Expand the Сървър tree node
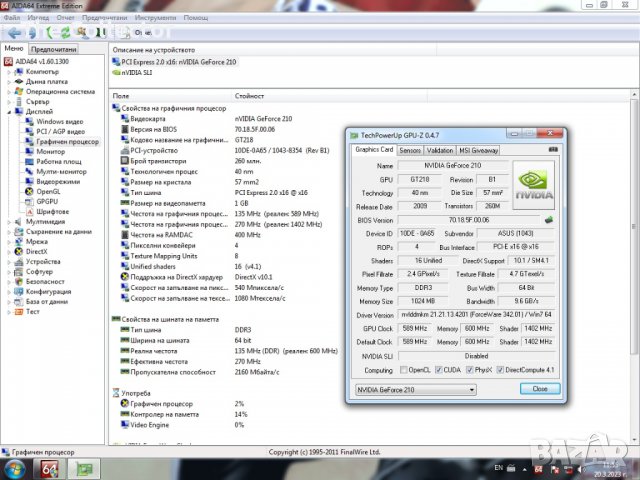The height and width of the screenshot is (480, 640). tap(9, 102)
